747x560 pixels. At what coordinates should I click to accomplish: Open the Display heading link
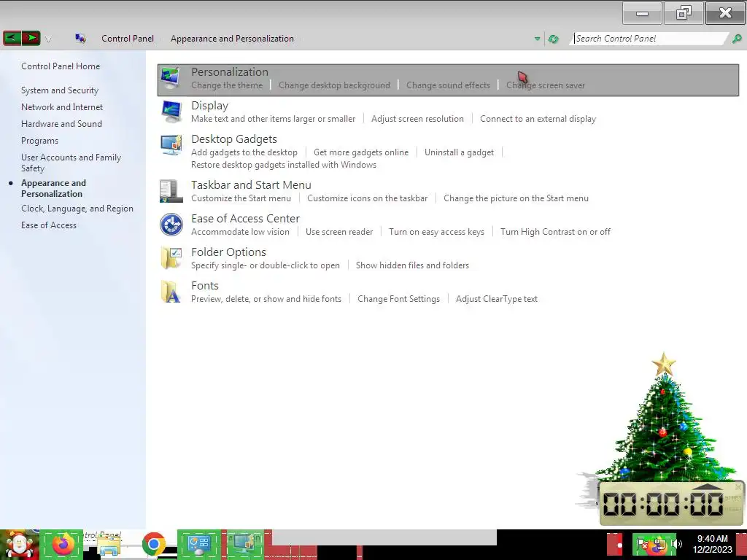[x=209, y=106]
